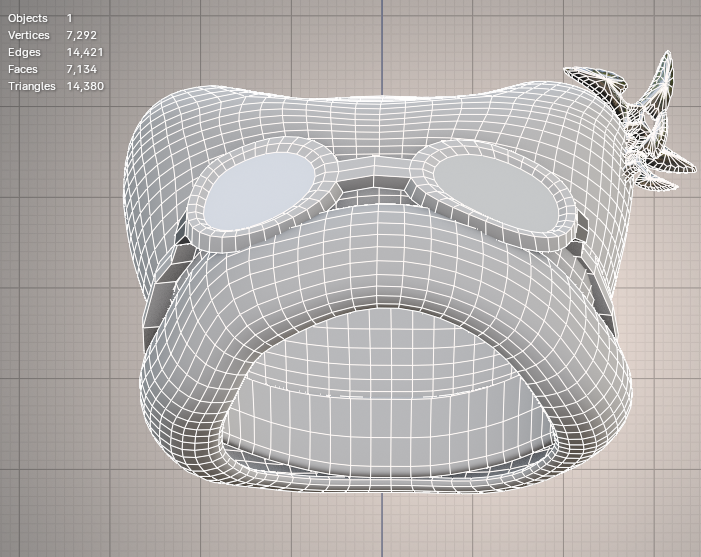Select the right goggle lens on the mesh
Screen dimensions: 701x557
pos(495,193)
